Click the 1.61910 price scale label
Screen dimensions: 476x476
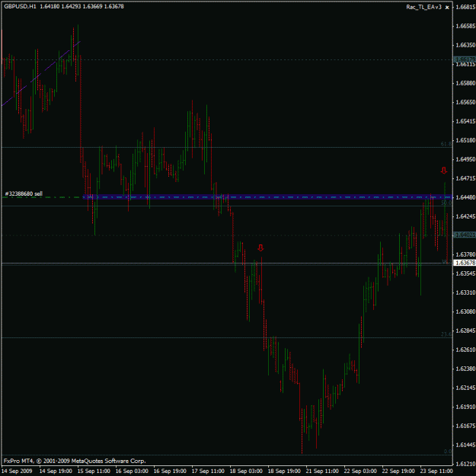click(x=465, y=407)
